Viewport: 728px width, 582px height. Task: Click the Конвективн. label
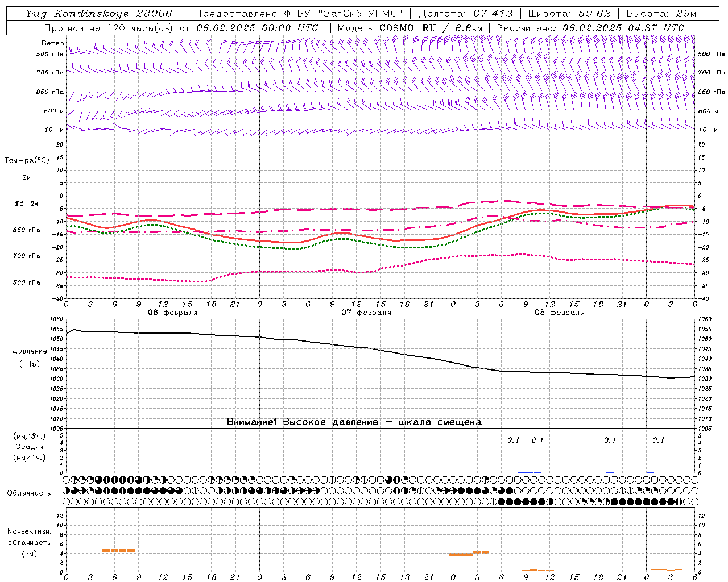click(30, 531)
